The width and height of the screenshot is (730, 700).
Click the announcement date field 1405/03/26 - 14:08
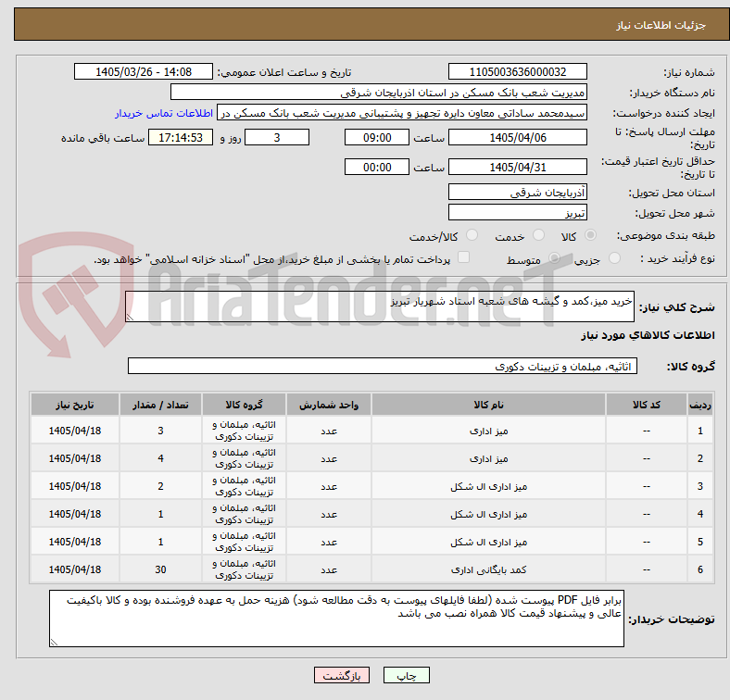144,71
